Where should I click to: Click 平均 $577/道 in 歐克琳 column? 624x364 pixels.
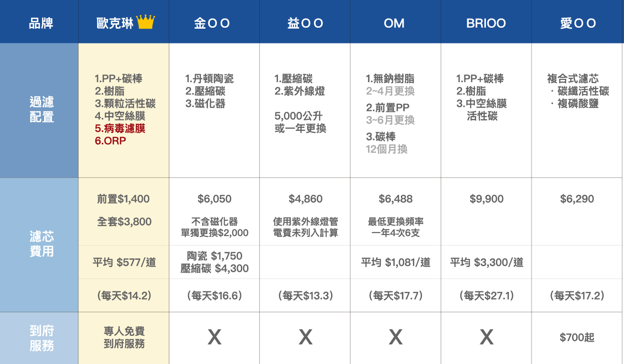pos(124,262)
